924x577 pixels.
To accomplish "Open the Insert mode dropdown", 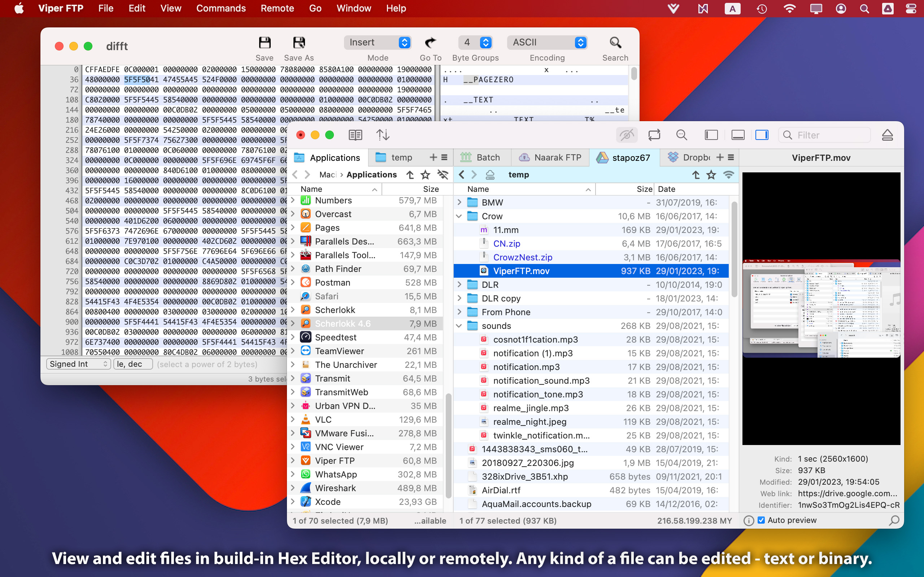I will tap(378, 42).
